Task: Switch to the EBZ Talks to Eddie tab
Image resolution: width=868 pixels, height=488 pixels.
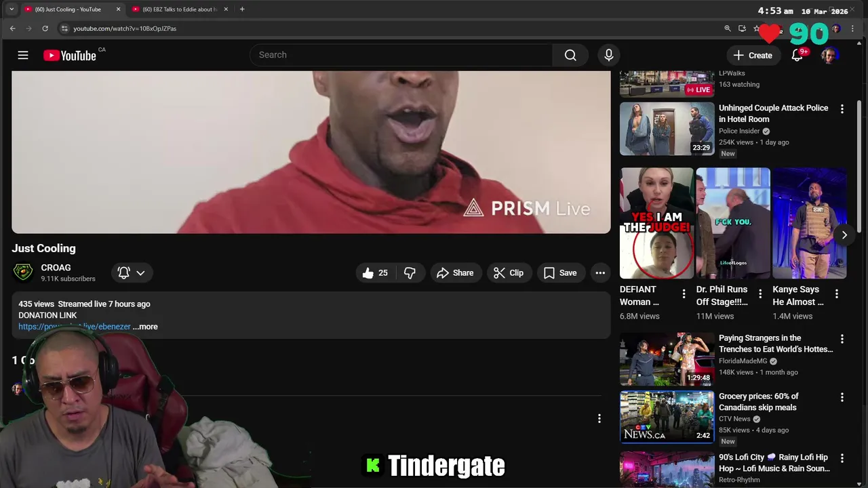Action: 179,9
